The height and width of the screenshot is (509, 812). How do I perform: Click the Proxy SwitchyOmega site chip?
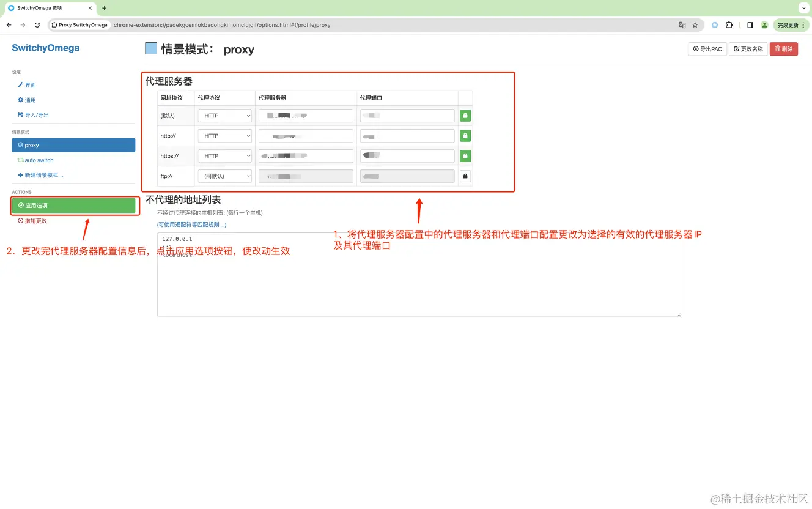79,25
